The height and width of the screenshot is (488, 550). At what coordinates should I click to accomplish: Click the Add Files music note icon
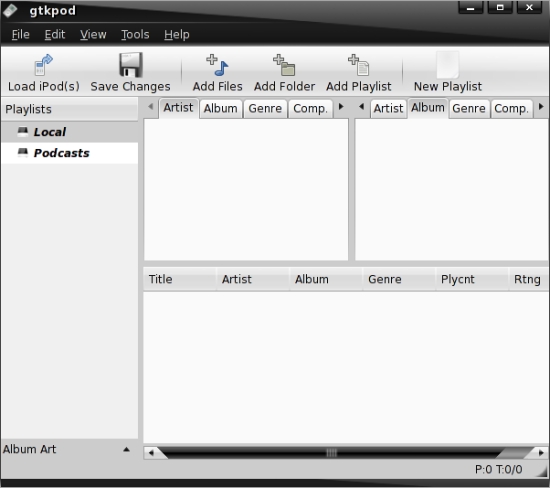click(217, 65)
